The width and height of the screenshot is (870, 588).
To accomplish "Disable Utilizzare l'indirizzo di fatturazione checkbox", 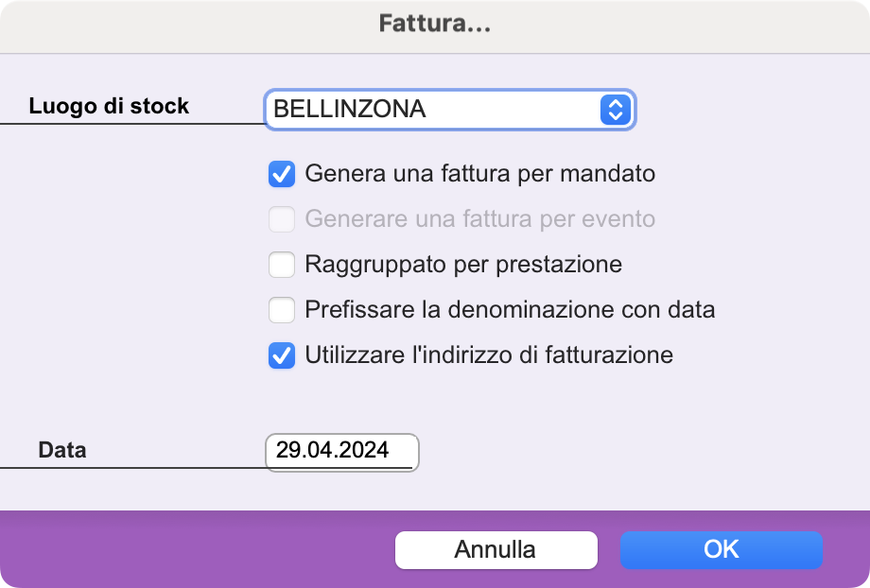I will (282, 355).
